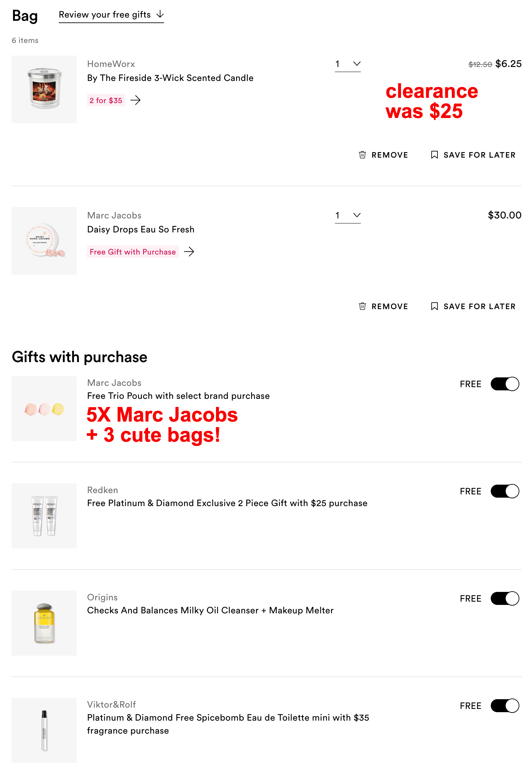This screenshot has width=532, height=771.
Task: Click the bookmark icon beside candle's Save For Later
Action: click(x=434, y=154)
